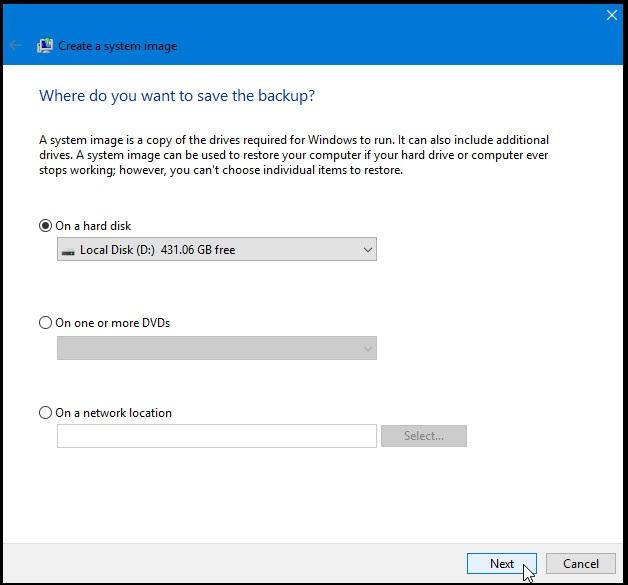Click into the network location text field
Image resolution: width=628 pixels, height=585 pixels.
[x=216, y=436]
